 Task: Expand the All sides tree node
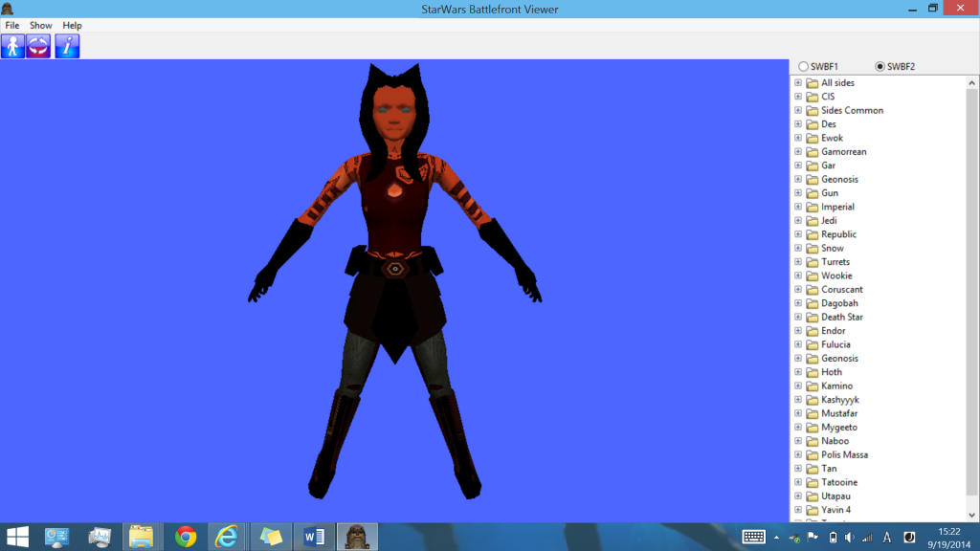click(798, 82)
